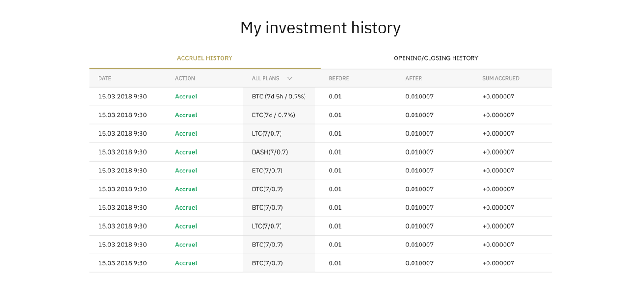Click the Before column header
The image size is (644, 287).
coord(339,79)
